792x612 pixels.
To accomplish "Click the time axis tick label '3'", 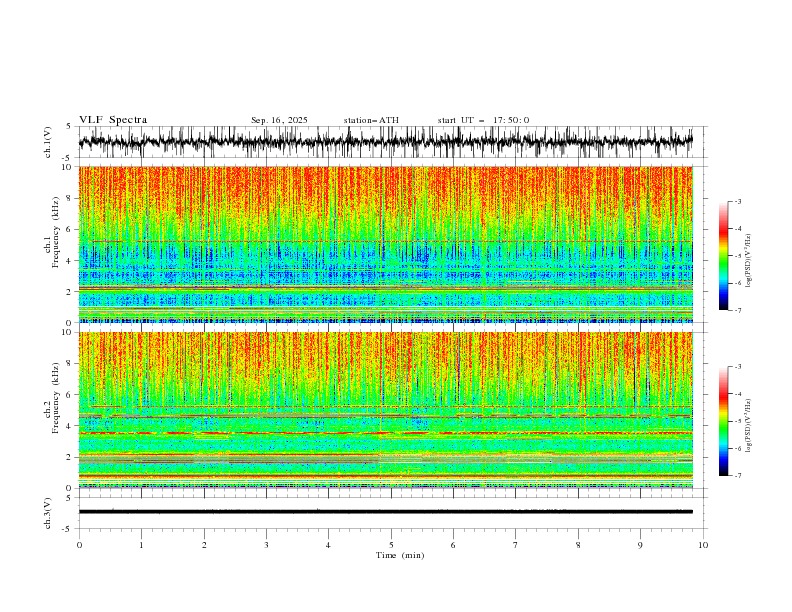I will 266,545.
